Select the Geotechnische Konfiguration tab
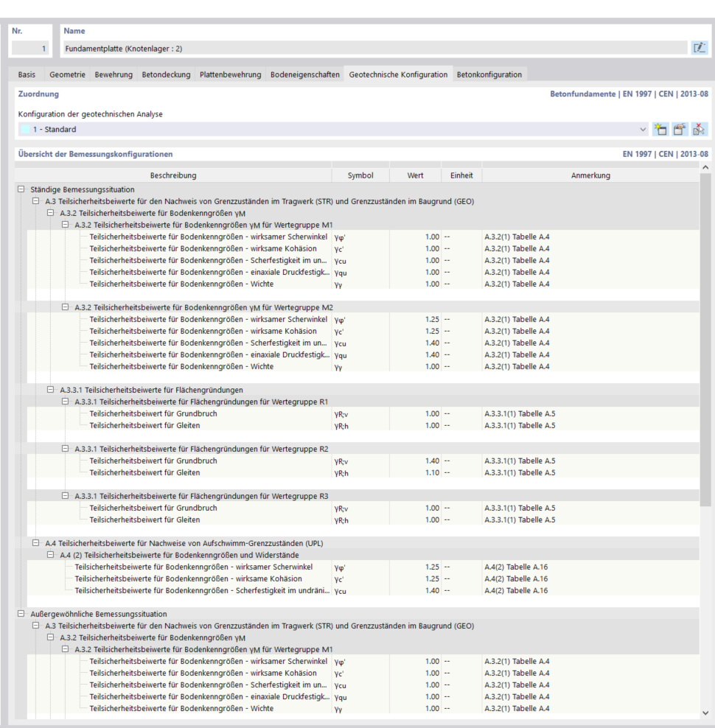 398,74
